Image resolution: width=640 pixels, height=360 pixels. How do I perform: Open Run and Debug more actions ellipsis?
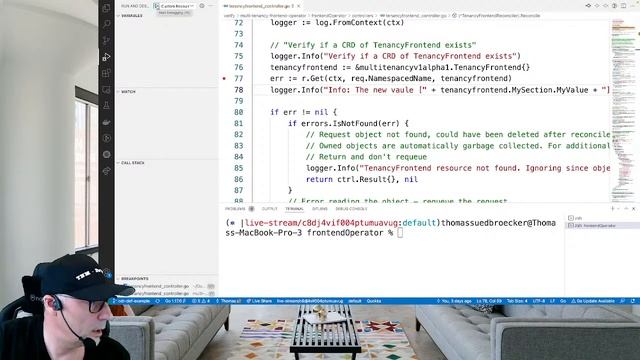pyautogui.click(x=211, y=6)
